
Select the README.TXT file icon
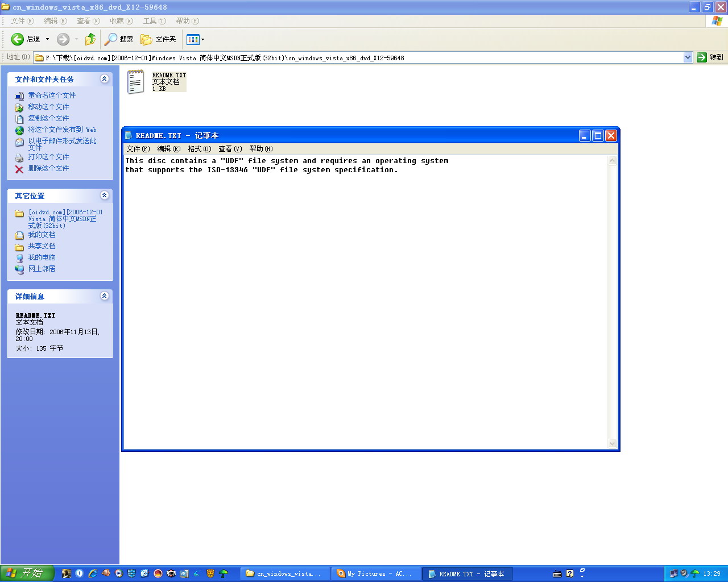(x=135, y=82)
